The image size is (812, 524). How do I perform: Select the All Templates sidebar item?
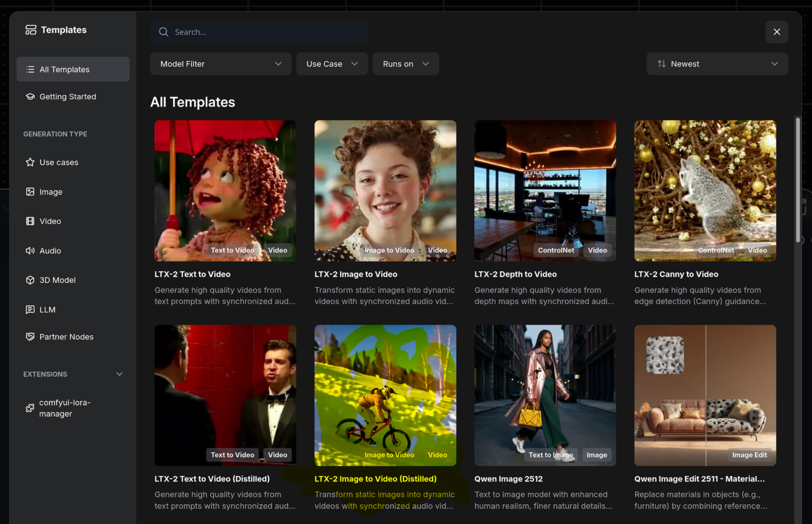(73, 69)
